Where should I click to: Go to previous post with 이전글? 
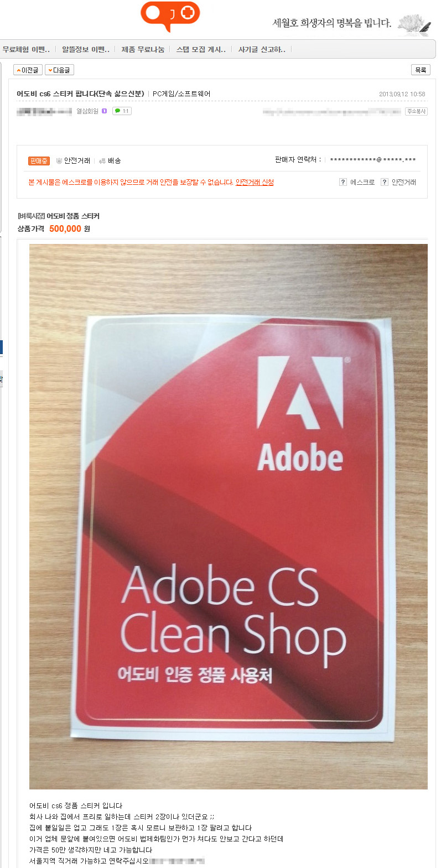click(x=28, y=70)
